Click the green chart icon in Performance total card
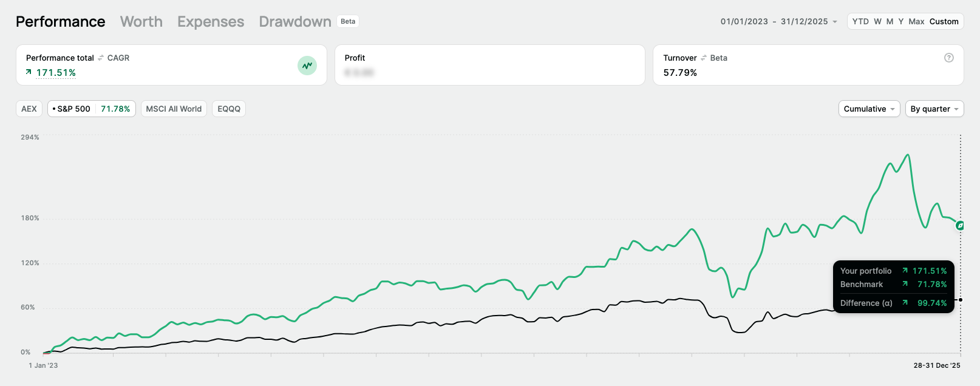 (x=307, y=66)
